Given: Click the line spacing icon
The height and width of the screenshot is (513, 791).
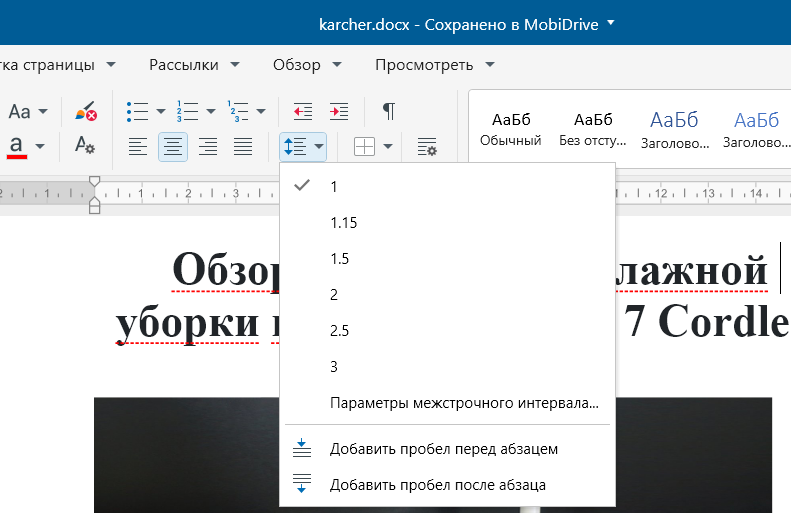Looking at the screenshot, I should click(x=296, y=147).
